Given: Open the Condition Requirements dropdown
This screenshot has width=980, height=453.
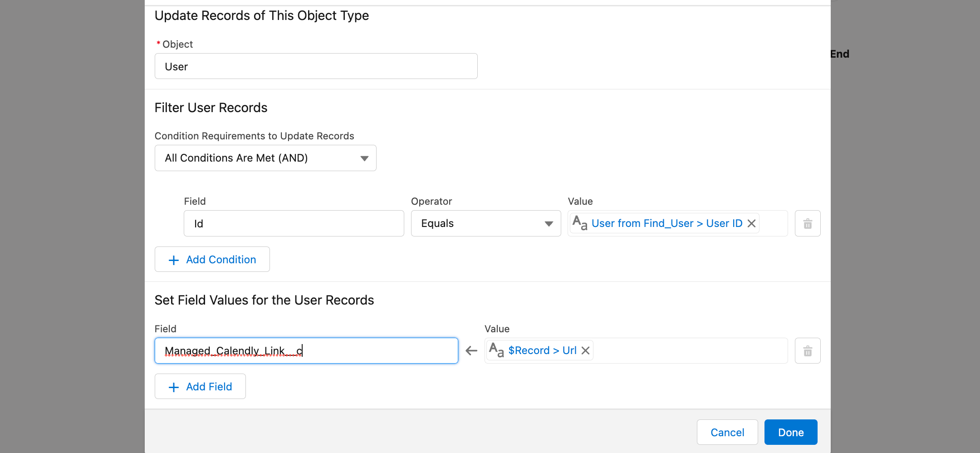Looking at the screenshot, I should pyautogui.click(x=265, y=158).
